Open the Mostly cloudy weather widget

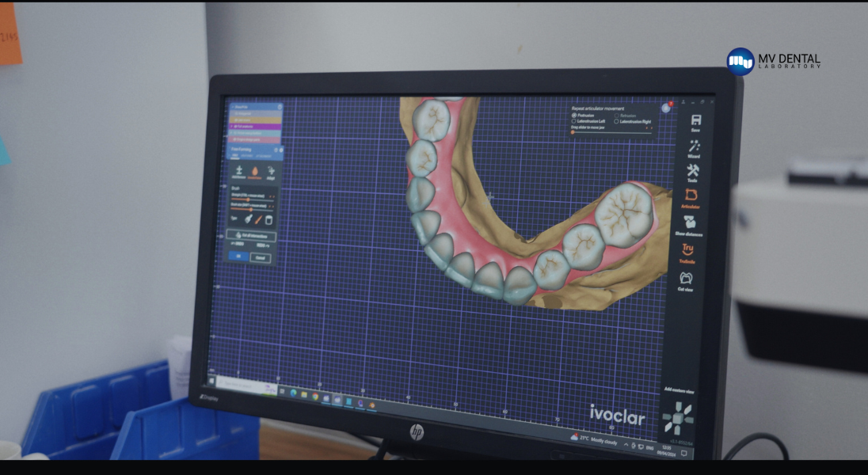pos(594,439)
